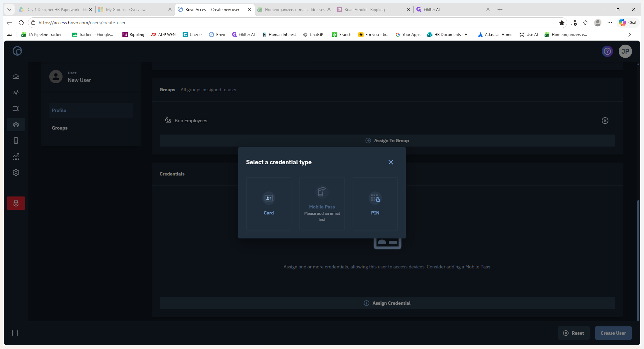Open the browser favorites list icon
This screenshot has height=349, width=644.
click(x=586, y=23)
